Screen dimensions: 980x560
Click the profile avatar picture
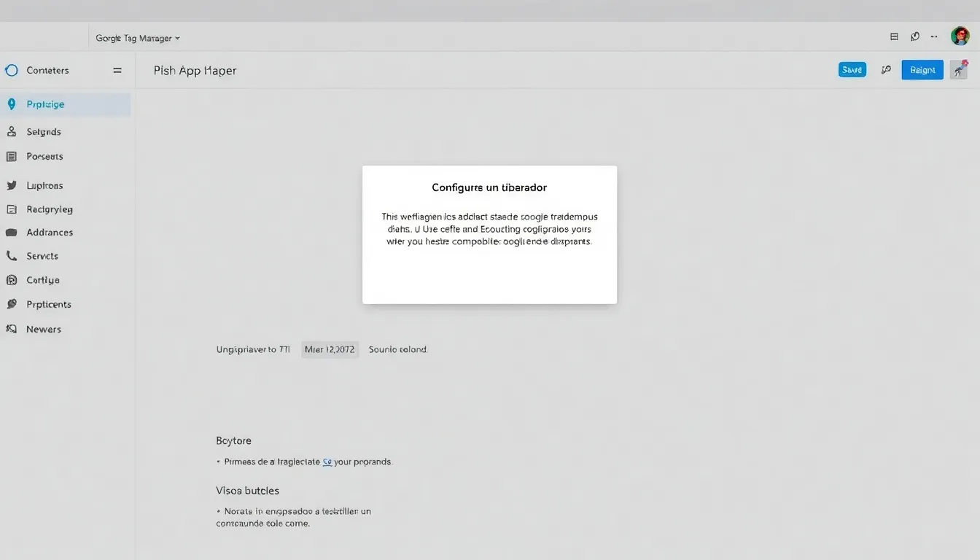click(960, 35)
